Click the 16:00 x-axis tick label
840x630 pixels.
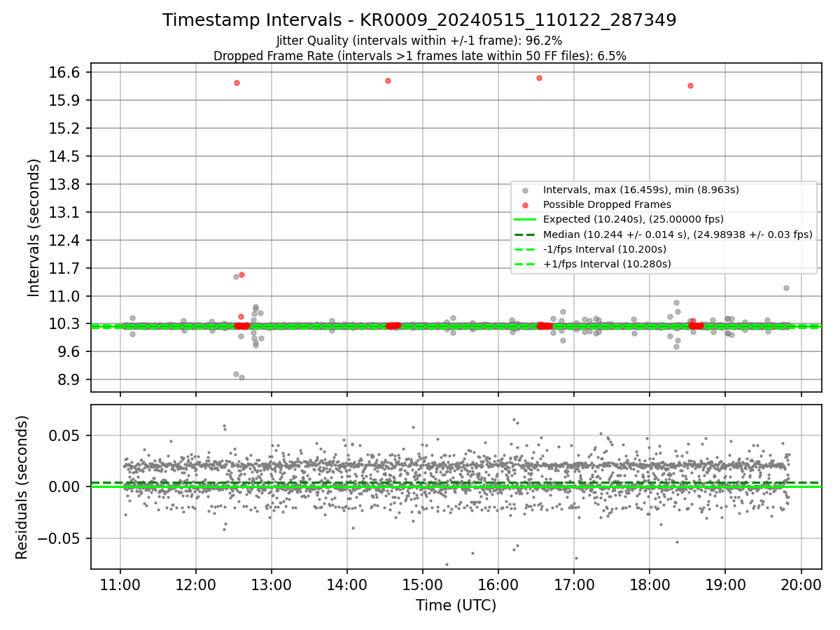(x=498, y=584)
